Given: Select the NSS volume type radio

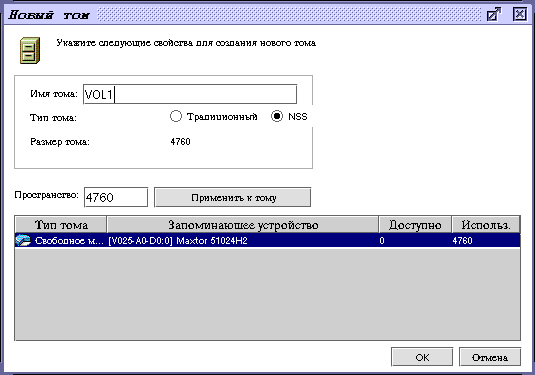Looking at the screenshot, I should click(277, 116).
